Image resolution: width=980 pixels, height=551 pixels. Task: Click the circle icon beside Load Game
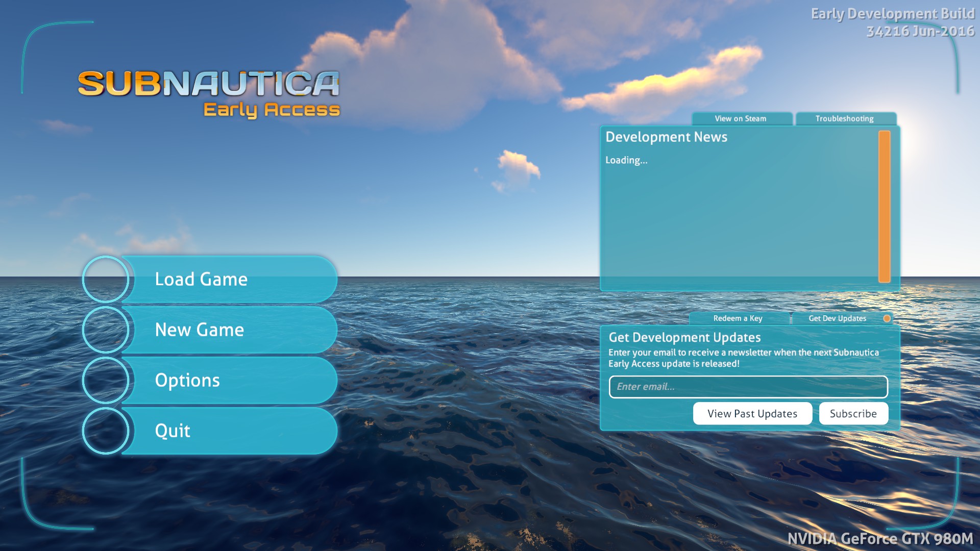106,279
